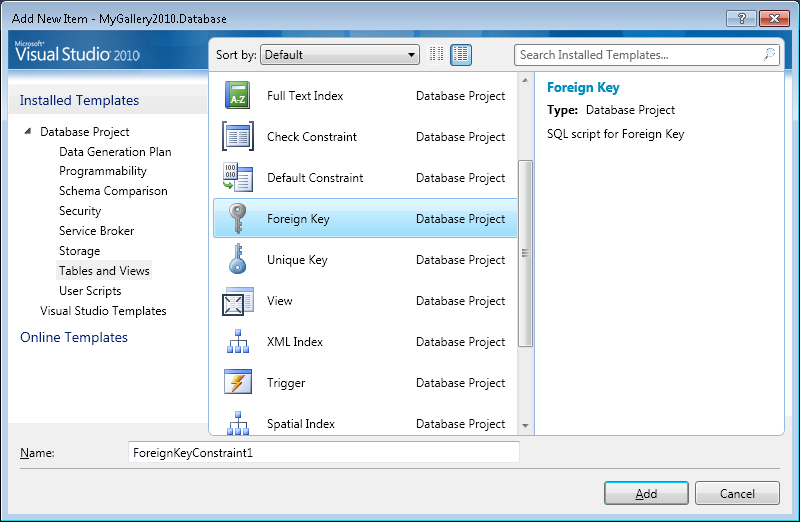Open Online Templates section
Viewport: 800px width, 522px height.
[74, 337]
